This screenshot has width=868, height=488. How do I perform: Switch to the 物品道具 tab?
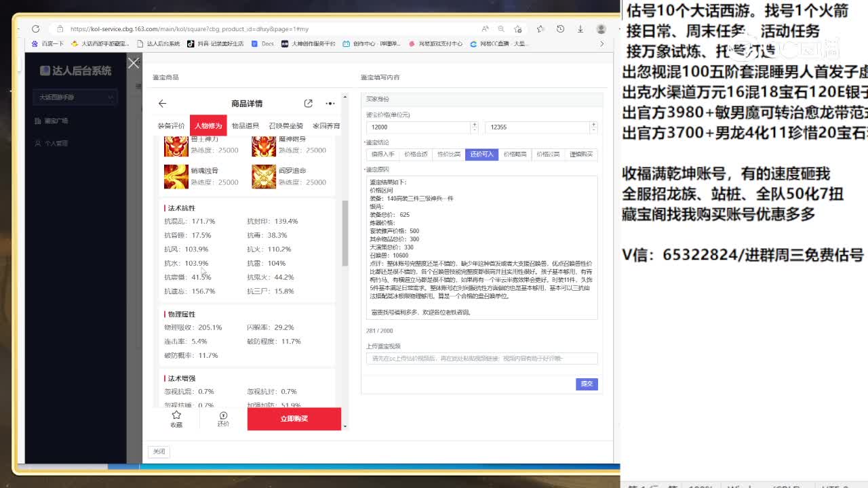[x=245, y=126]
